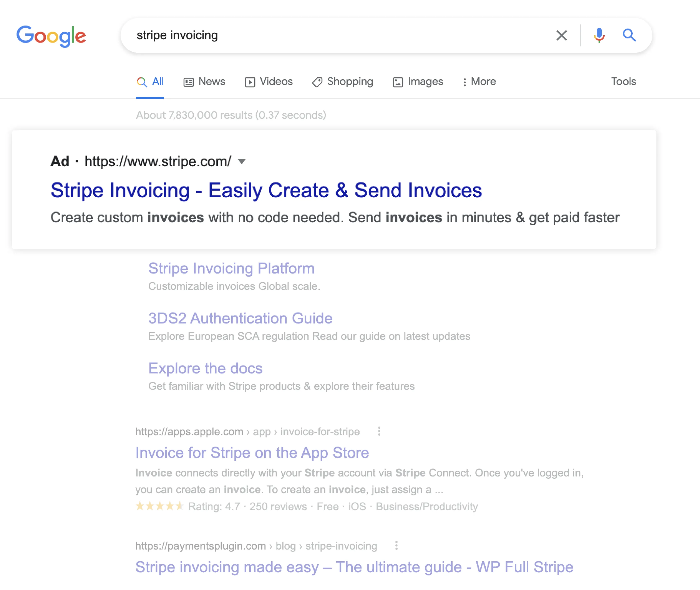Follow the Explore the docs link

pos(205,368)
